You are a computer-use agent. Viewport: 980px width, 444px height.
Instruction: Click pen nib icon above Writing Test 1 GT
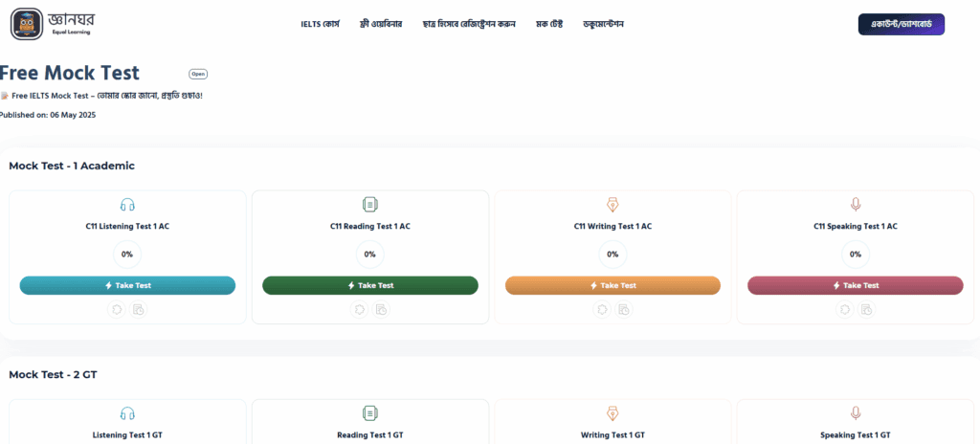(612, 413)
